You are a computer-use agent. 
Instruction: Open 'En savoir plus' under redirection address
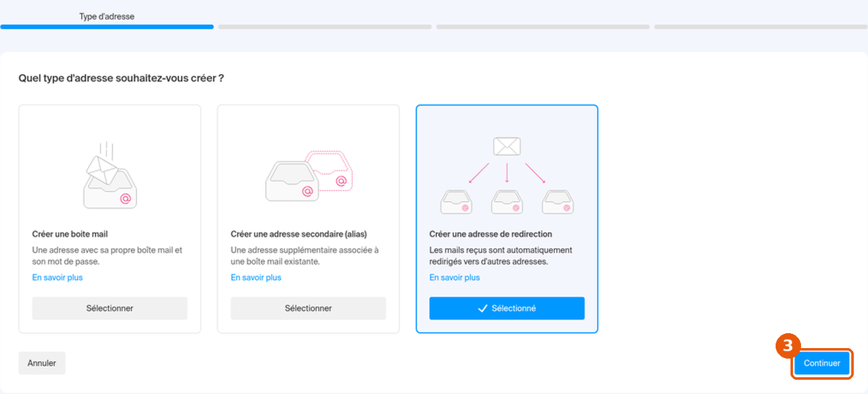[x=454, y=277]
